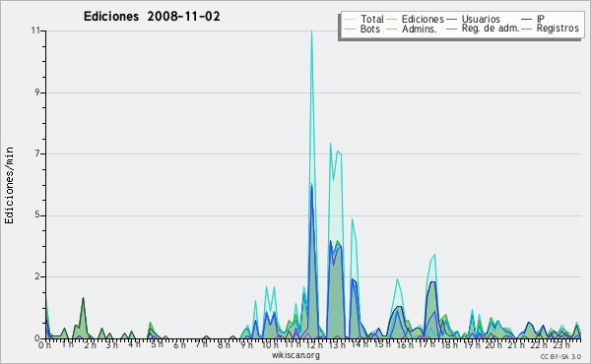Click the 'wikiscan.org' caption
This screenshot has width=591, height=364.
click(295, 355)
